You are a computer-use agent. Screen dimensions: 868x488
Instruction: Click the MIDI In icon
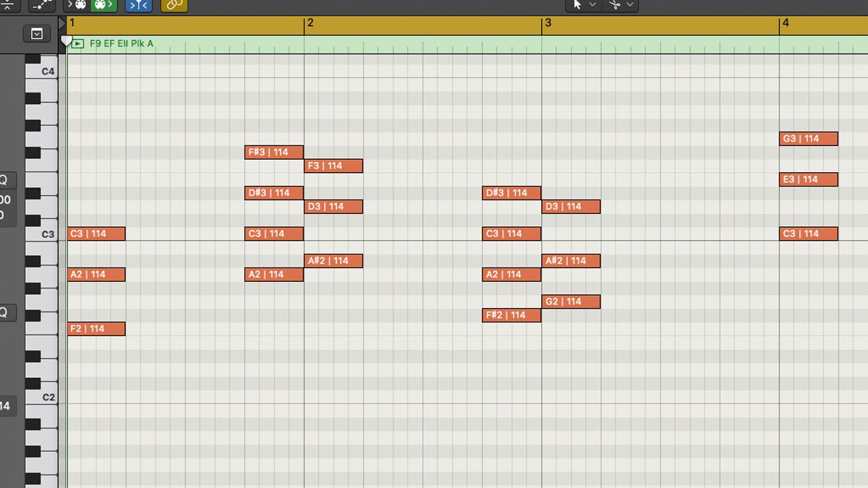pos(78,5)
